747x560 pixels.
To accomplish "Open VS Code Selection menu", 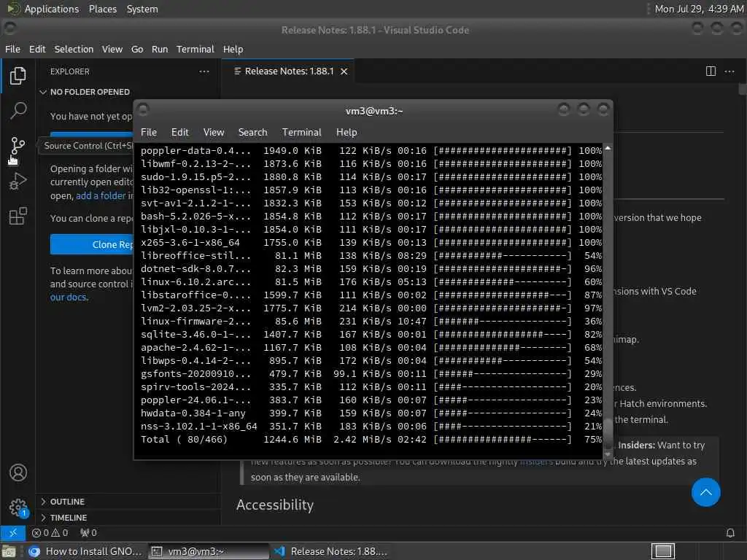I will pos(74,49).
